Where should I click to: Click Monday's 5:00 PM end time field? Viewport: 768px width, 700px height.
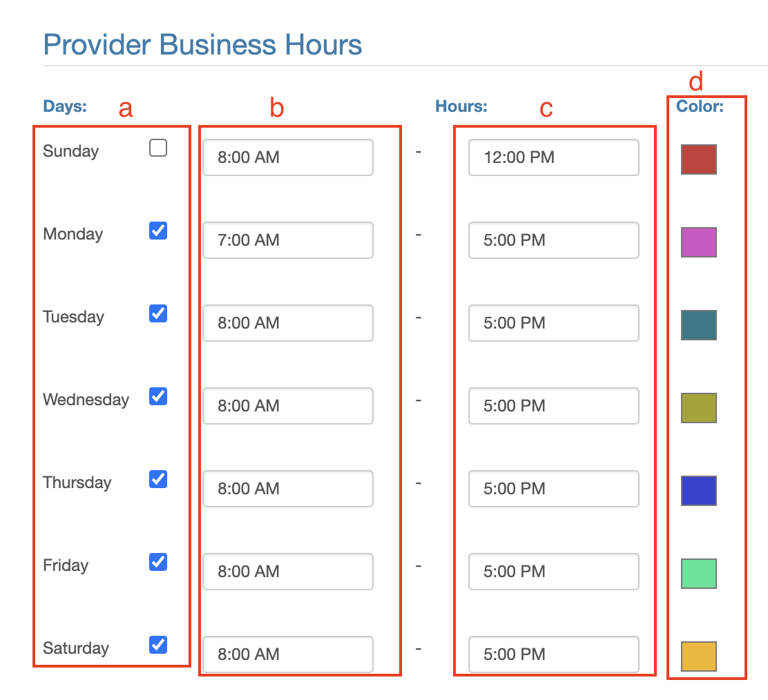553,240
